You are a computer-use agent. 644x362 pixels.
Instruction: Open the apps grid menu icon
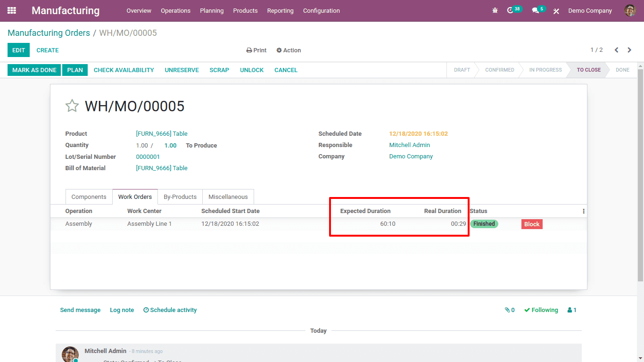[12, 10]
